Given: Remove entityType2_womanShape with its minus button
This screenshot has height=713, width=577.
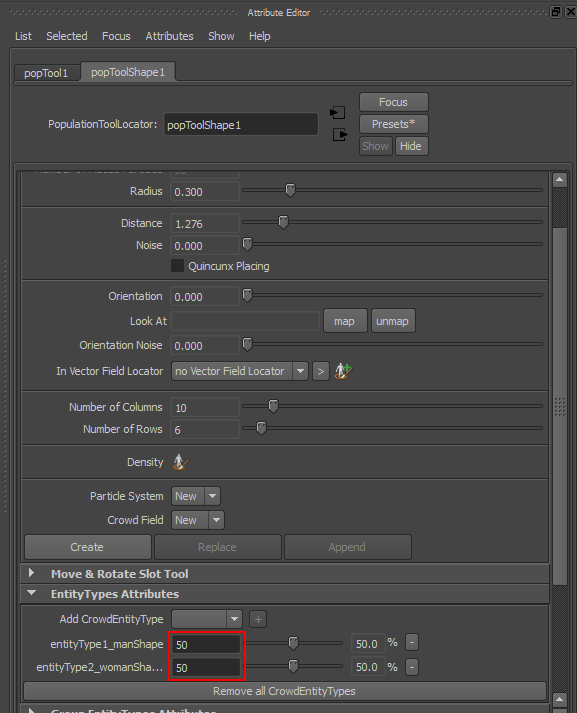Looking at the screenshot, I should (411, 667).
